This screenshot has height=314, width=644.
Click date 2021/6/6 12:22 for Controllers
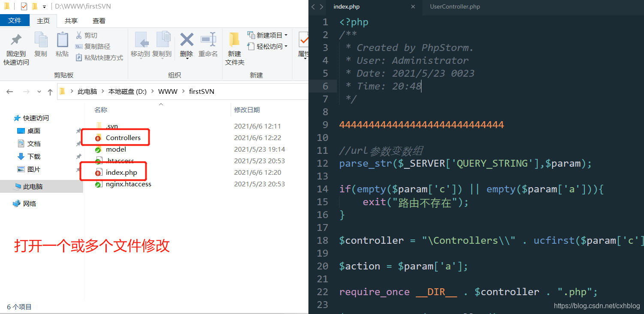[x=258, y=138]
